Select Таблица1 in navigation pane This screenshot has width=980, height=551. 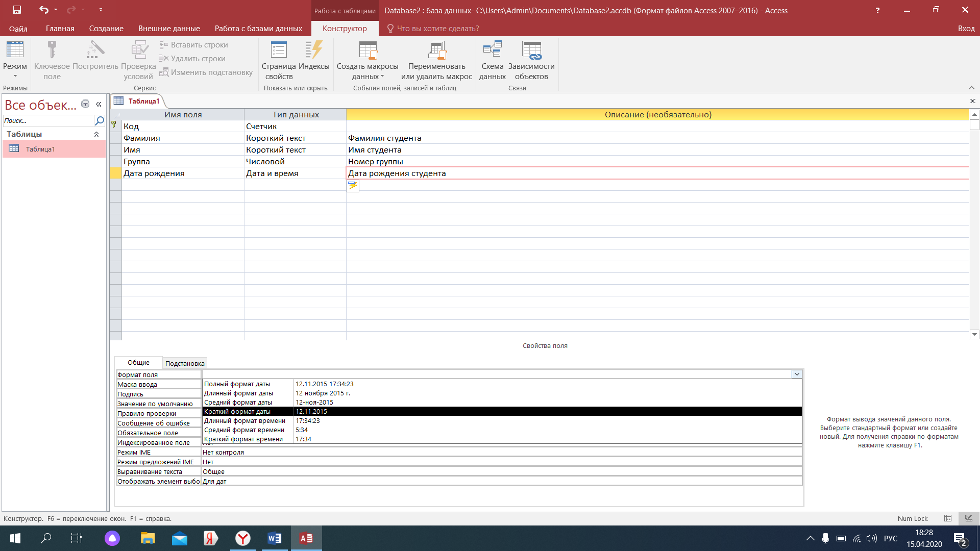point(54,149)
